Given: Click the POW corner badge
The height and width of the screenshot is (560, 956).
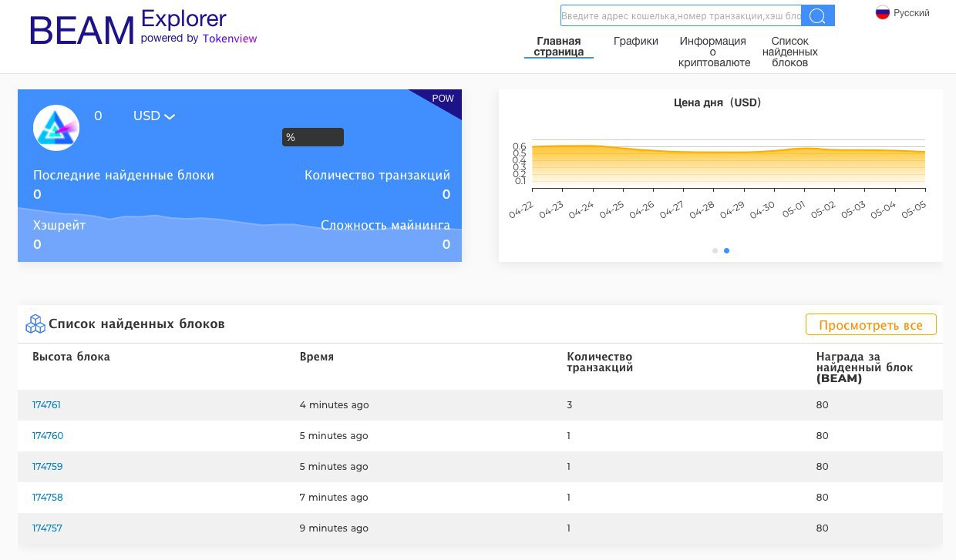Looking at the screenshot, I should coord(443,99).
